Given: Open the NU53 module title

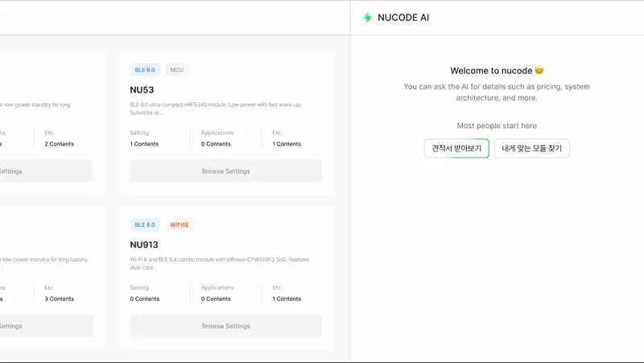Looking at the screenshot, I should coord(142,90).
